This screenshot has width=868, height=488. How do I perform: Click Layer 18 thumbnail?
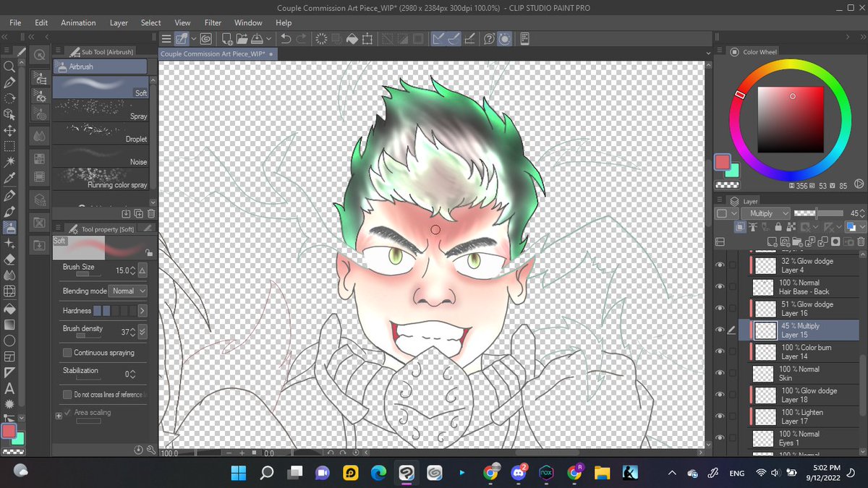[x=763, y=395]
